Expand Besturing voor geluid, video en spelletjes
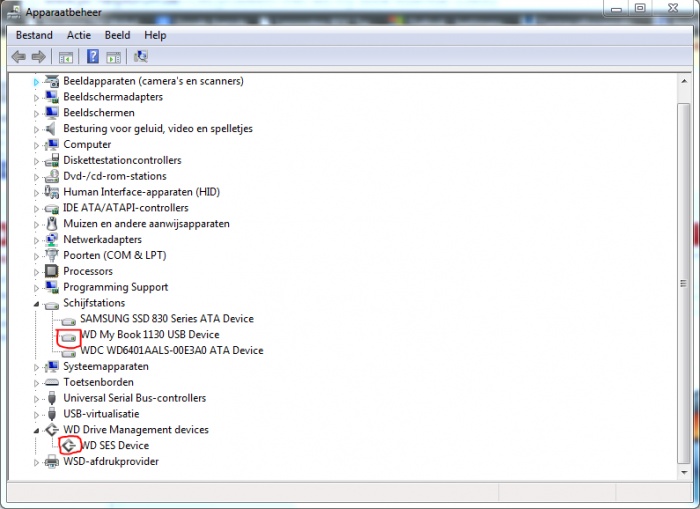Screen dimensions: 700x509 coord(36,129)
